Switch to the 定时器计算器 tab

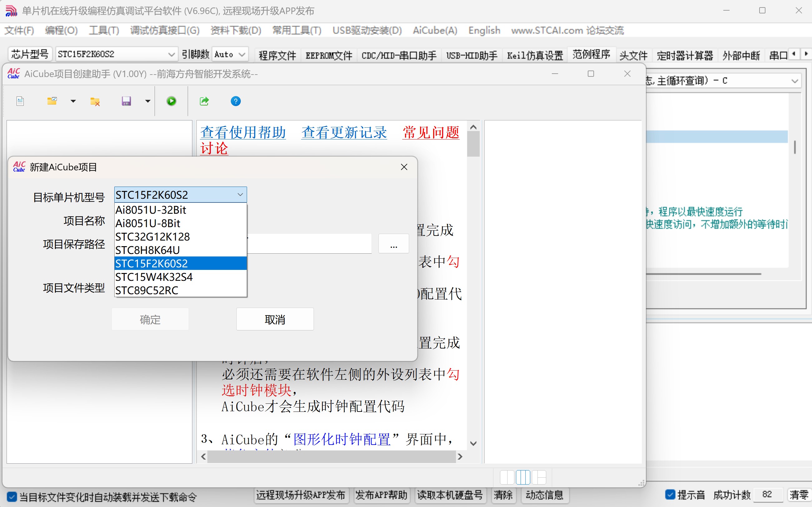coord(685,55)
